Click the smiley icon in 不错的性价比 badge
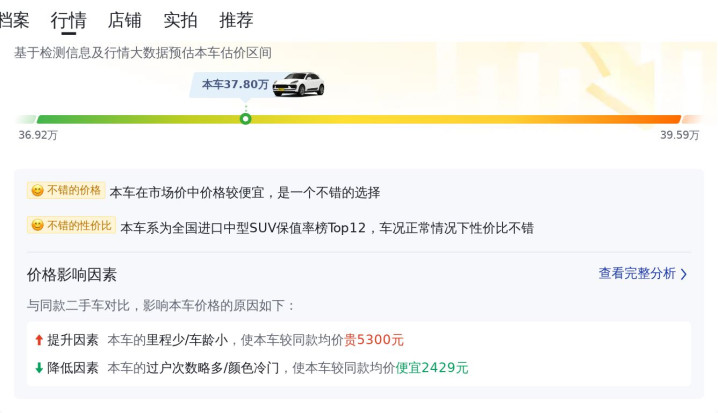Viewport: 718px width, 413px height. pos(38,225)
